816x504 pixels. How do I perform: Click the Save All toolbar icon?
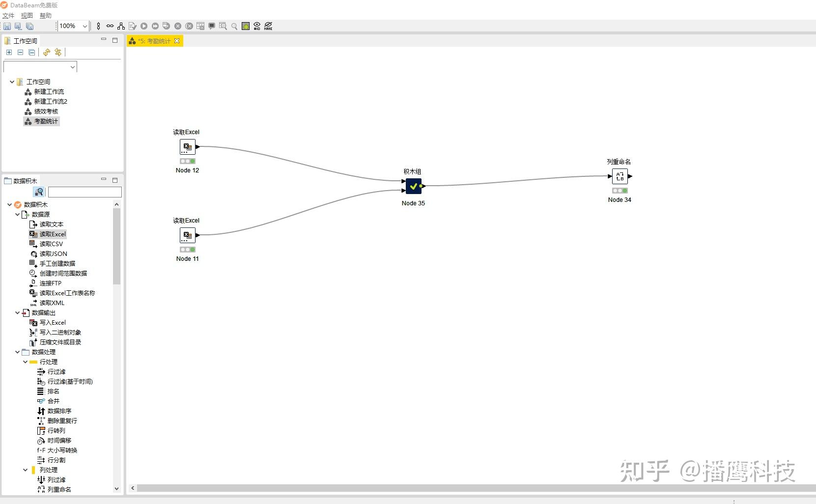29,26
